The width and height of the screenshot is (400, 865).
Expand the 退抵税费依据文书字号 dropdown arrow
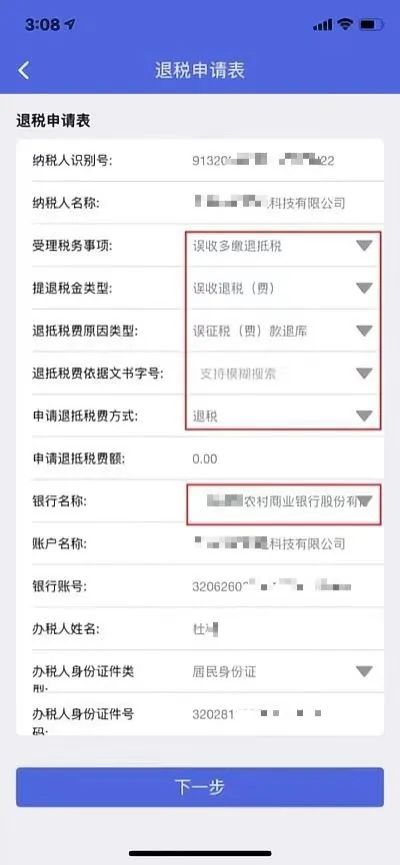[x=364, y=373]
